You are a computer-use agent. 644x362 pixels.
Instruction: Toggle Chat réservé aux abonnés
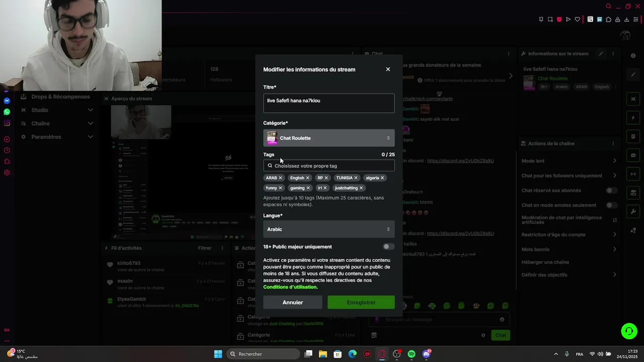[611, 191]
